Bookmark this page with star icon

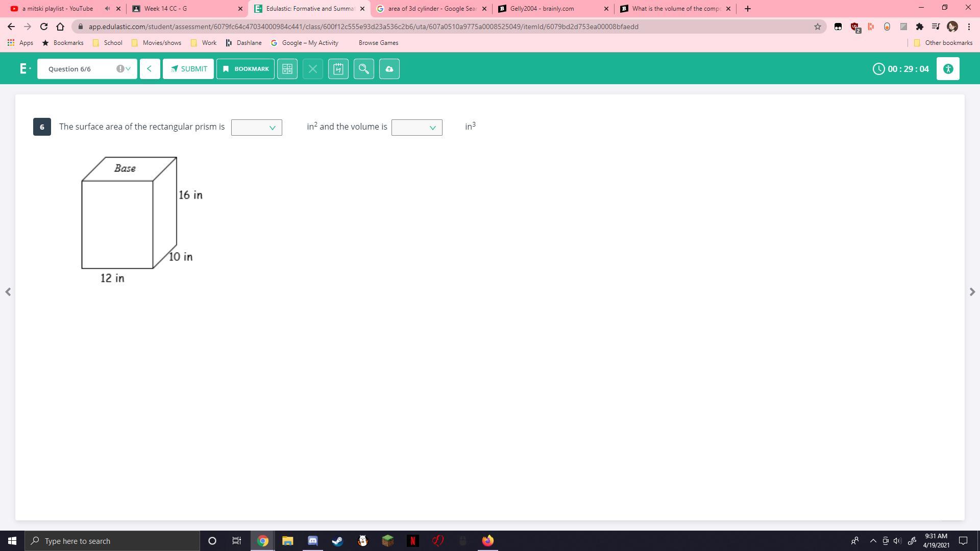[817, 27]
